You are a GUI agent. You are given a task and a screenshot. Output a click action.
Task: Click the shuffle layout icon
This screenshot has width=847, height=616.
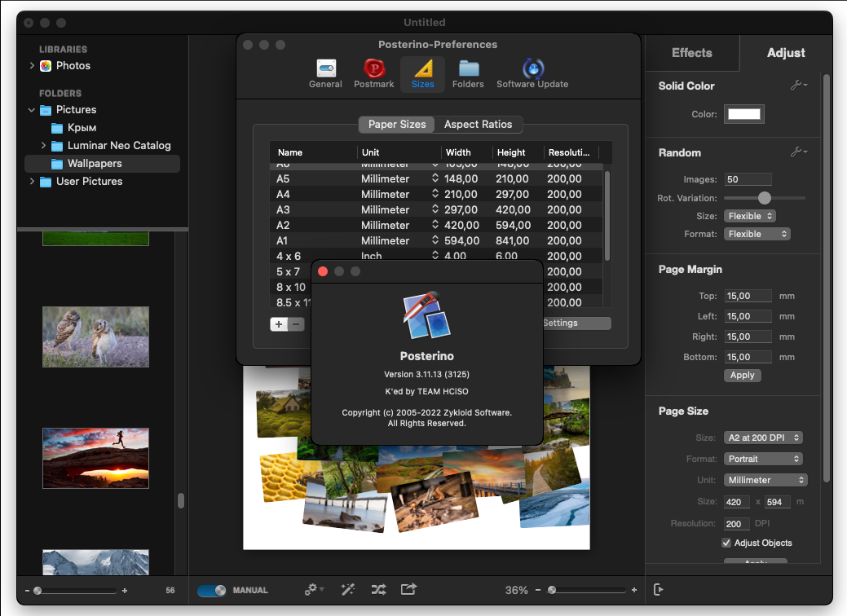point(379,590)
